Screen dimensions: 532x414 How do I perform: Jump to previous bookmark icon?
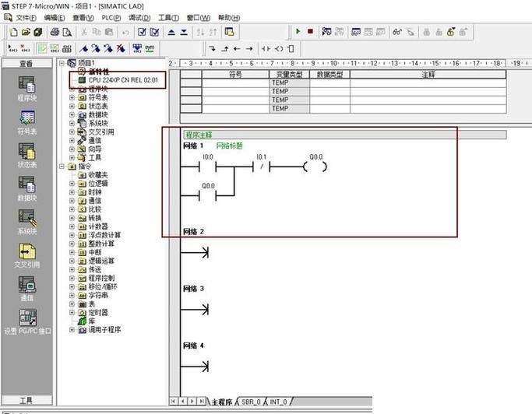(108, 49)
